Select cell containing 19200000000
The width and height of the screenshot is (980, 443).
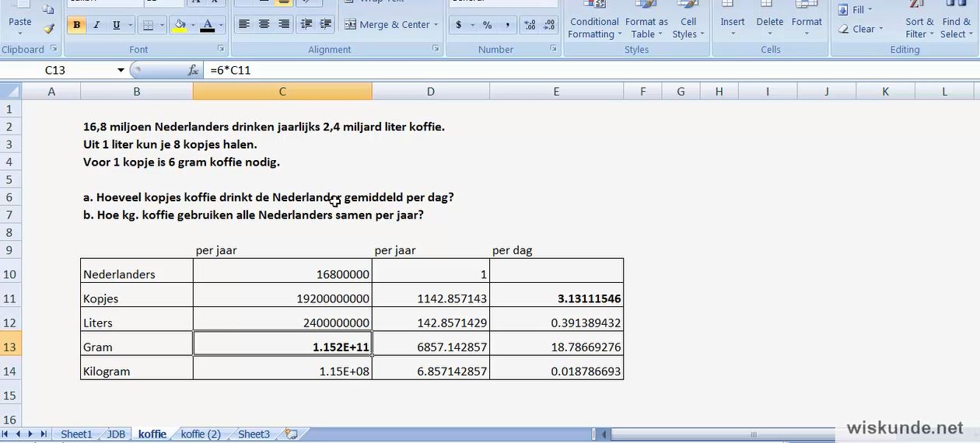(x=282, y=298)
